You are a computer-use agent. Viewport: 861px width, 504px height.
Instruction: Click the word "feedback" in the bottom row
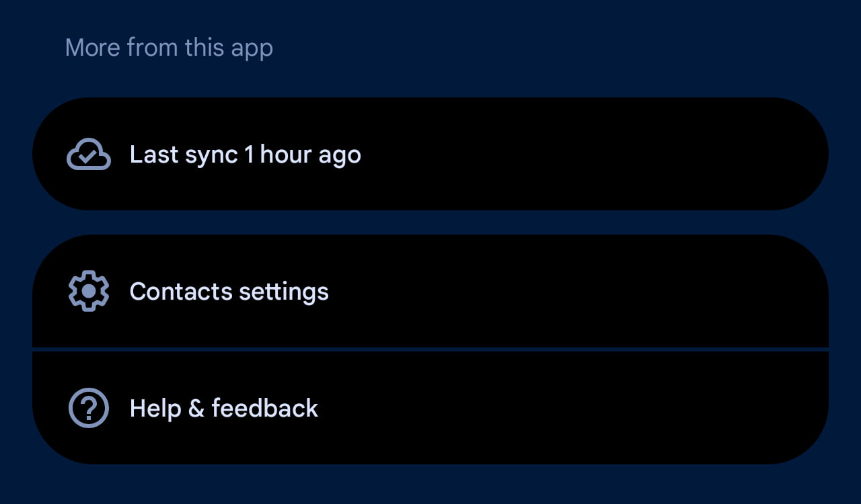click(264, 408)
